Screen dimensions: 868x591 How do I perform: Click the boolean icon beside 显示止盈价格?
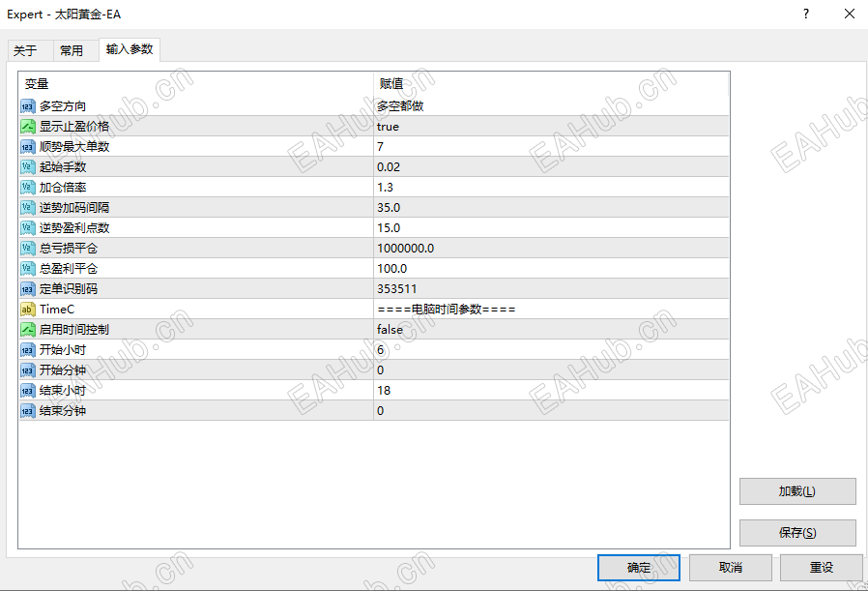pos(28,127)
